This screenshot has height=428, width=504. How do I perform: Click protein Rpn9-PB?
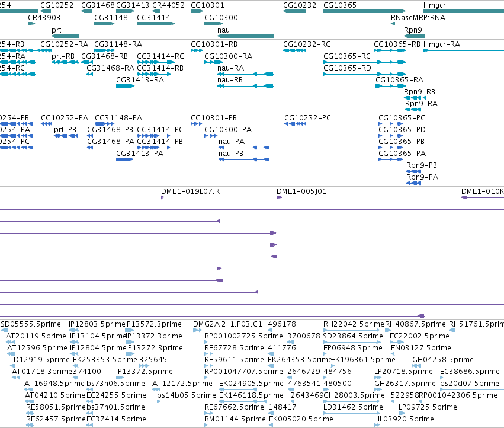click(422, 165)
